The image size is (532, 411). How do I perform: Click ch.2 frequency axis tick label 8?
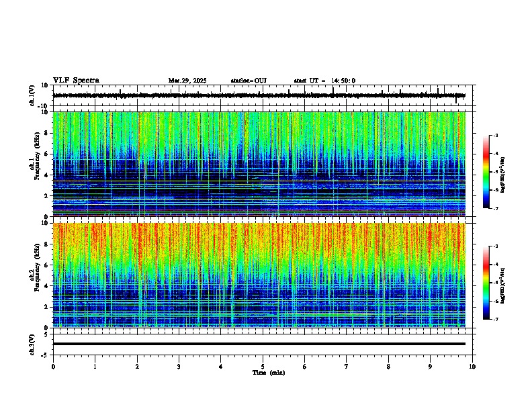(46, 244)
